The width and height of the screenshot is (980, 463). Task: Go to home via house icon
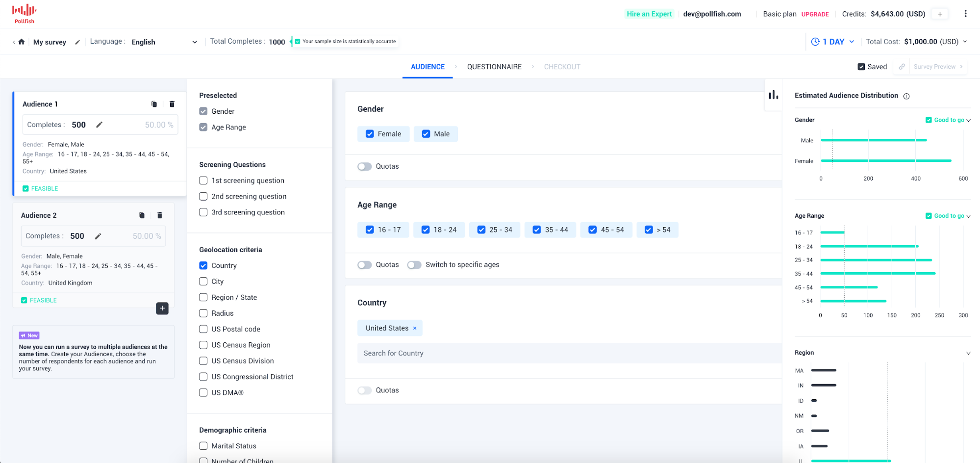click(22, 42)
